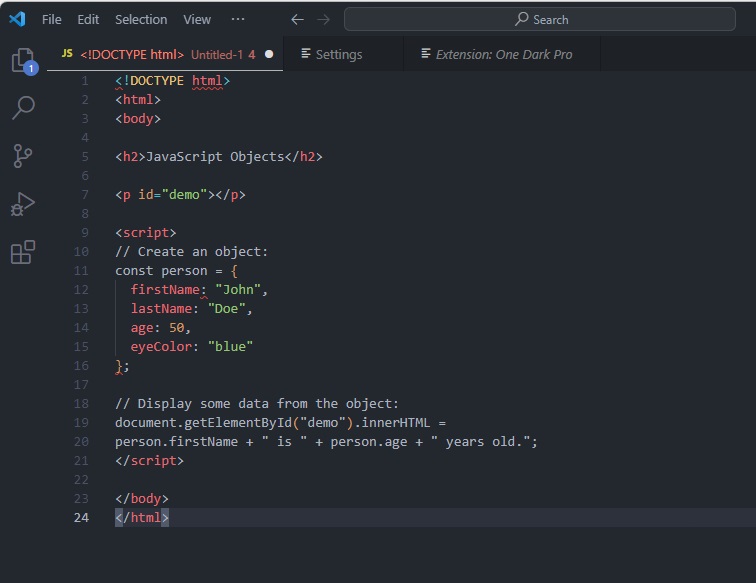756x583 pixels.
Task: Click the magnifier icon in Search box
Action: tap(521, 19)
